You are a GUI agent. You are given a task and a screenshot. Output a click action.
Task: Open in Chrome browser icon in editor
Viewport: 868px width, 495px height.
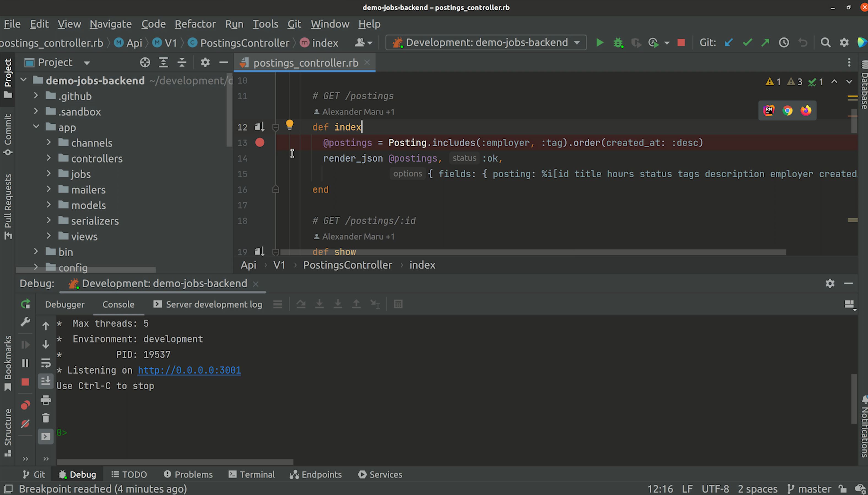pos(787,111)
